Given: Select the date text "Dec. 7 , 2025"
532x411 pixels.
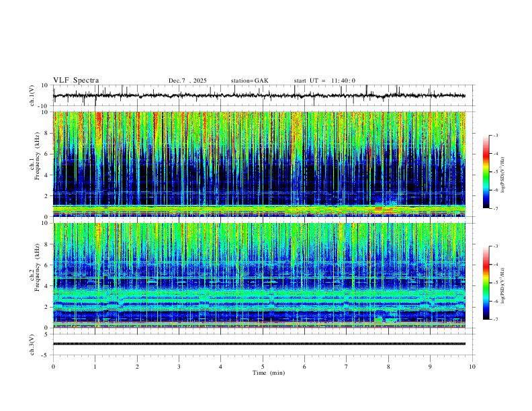Looking at the screenshot, I should pyautogui.click(x=187, y=81).
